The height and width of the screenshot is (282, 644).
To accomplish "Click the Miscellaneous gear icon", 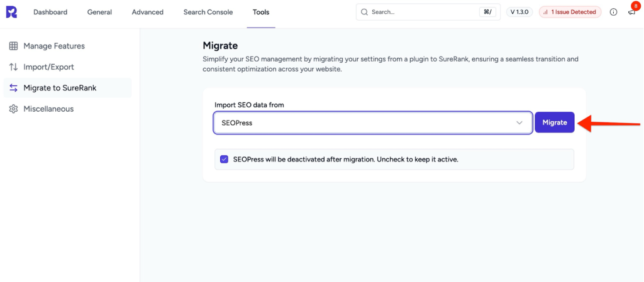I will tap(14, 109).
